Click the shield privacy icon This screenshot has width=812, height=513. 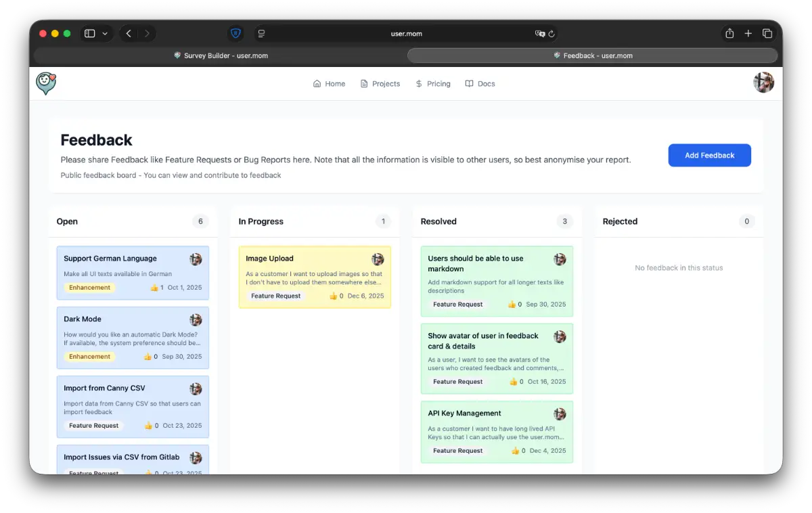pyautogui.click(x=235, y=34)
